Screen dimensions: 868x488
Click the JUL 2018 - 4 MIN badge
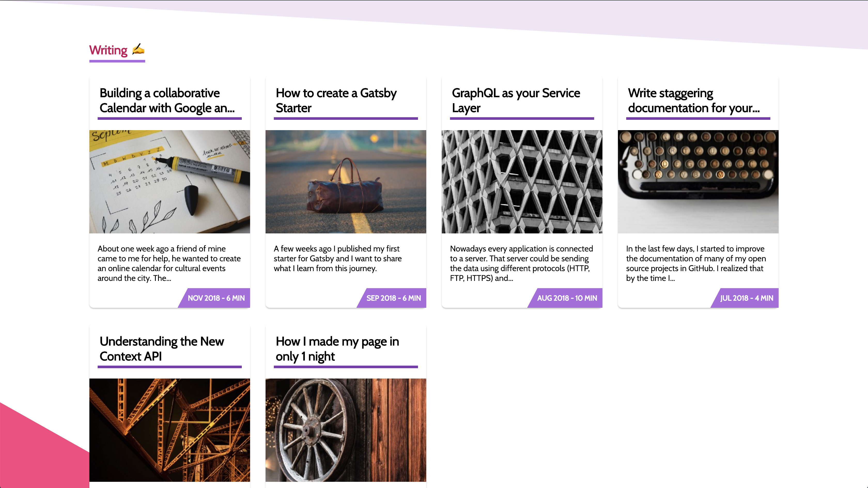point(746,298)
